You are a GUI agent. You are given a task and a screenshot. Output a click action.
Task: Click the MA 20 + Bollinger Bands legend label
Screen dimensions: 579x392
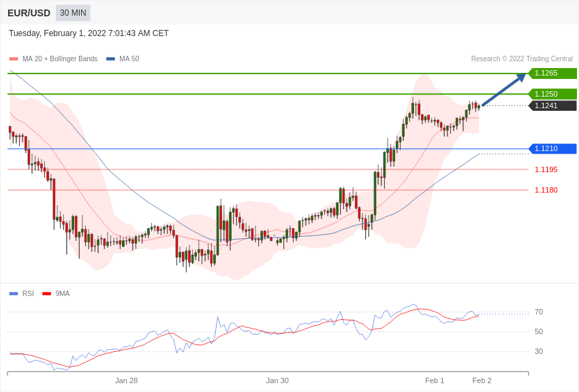(60, 59)
